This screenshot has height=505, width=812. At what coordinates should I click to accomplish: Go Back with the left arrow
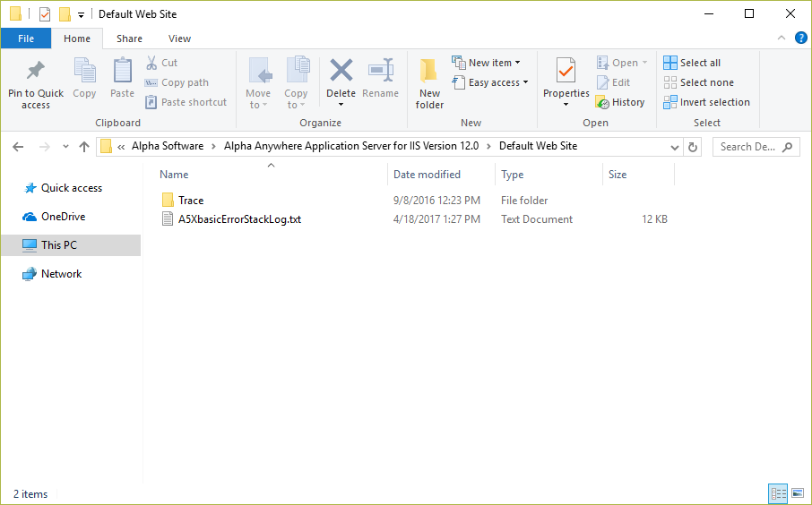point(18,147)
